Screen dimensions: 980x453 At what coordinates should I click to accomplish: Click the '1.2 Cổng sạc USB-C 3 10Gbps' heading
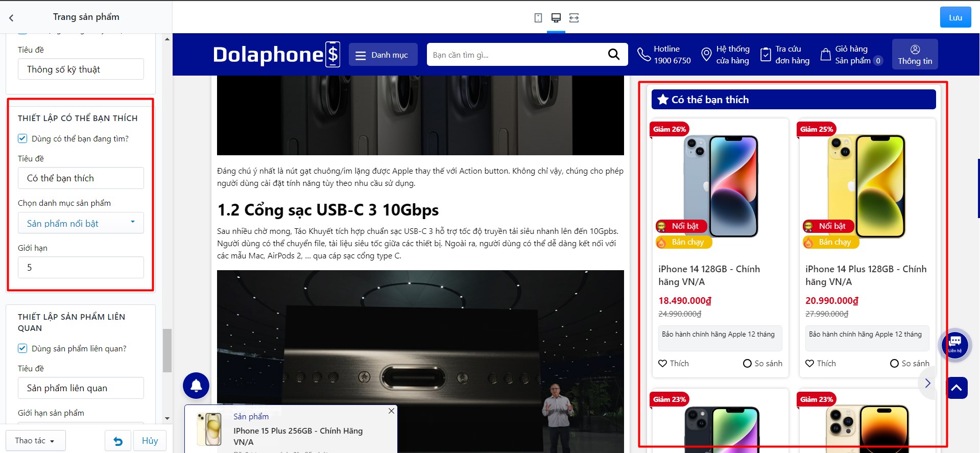[328, 210]
